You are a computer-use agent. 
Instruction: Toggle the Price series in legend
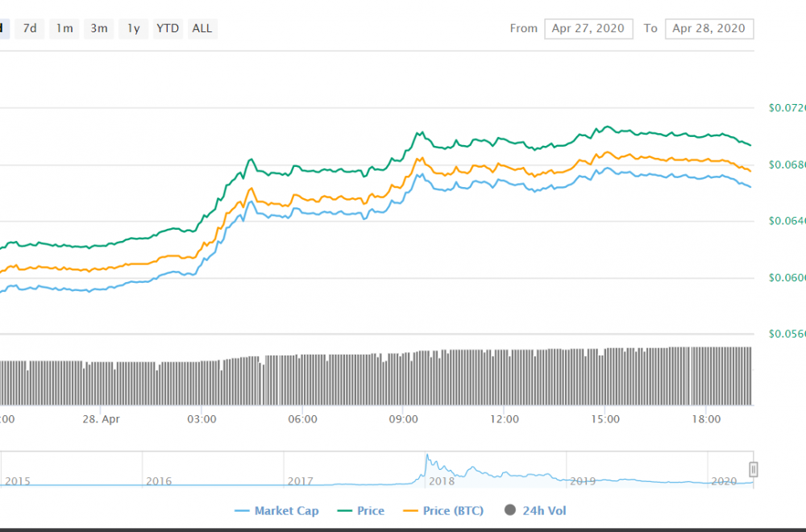[x=361, y=511]
